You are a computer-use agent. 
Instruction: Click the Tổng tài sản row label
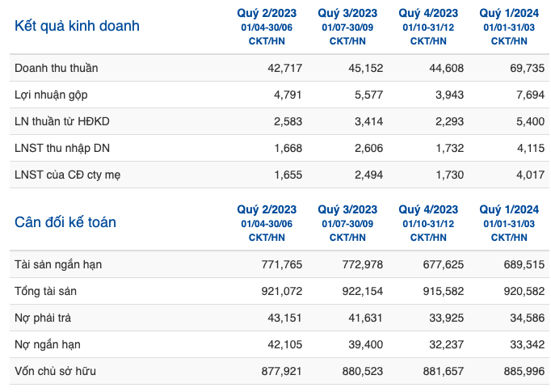click(46, 292)
